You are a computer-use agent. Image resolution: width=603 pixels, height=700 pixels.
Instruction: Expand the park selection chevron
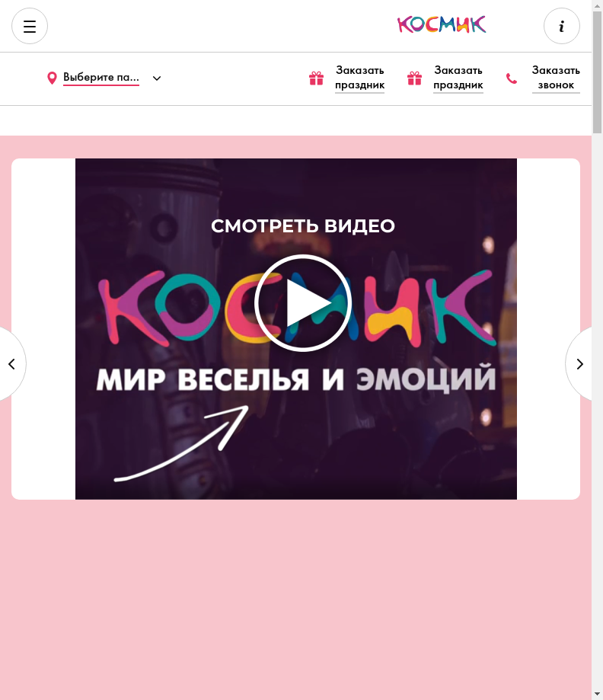(157, 78)
